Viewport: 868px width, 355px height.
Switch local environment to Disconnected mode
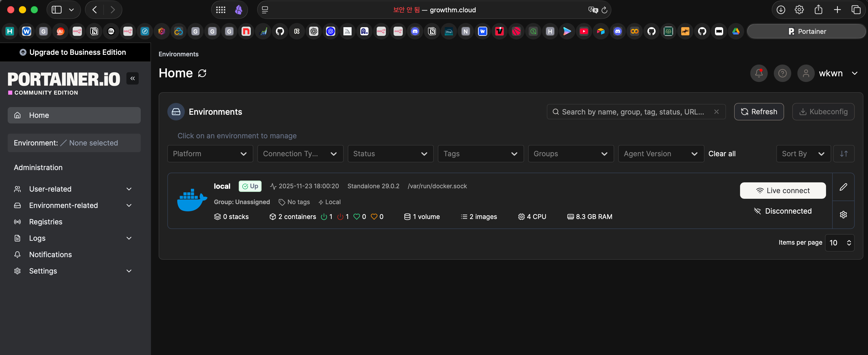tap(783, 211)
